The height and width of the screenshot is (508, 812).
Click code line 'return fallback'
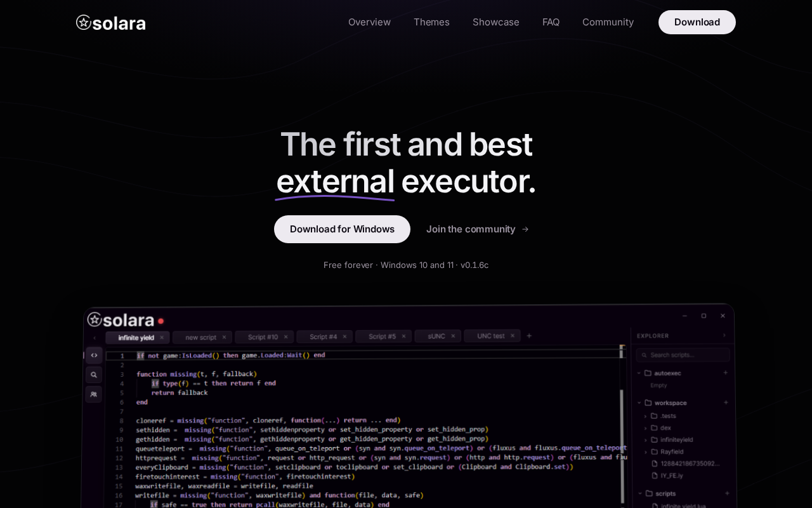pyautogui.click(x=180, y=392)
